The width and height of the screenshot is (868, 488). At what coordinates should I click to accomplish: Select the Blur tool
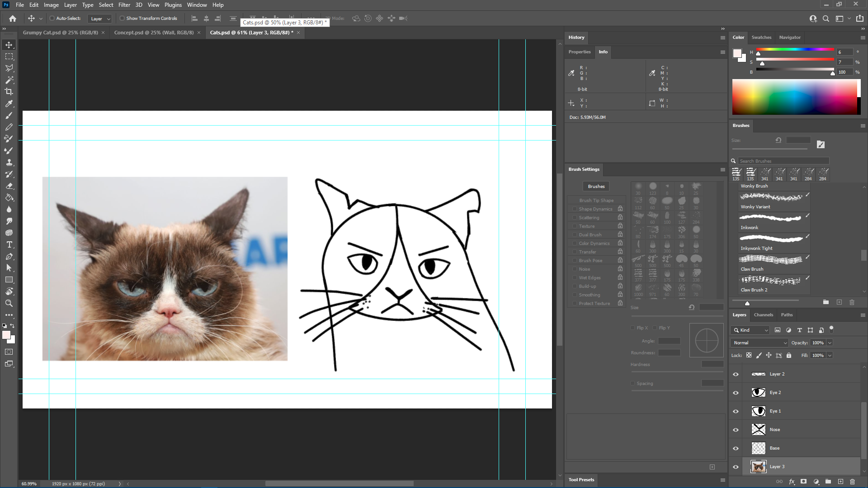(x=9, y=209)
